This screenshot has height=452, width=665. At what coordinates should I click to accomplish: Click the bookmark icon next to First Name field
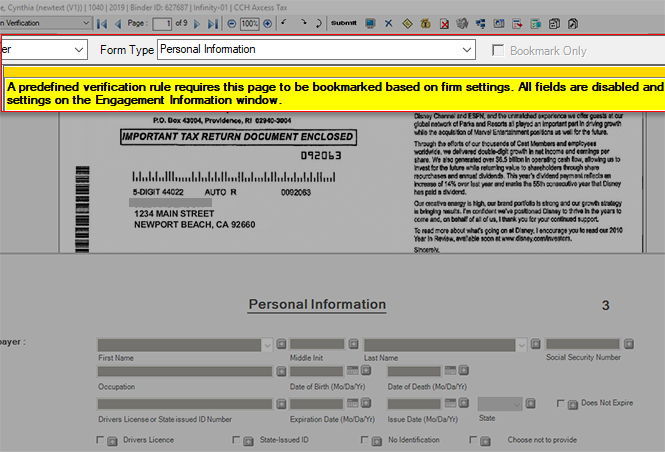281,344
